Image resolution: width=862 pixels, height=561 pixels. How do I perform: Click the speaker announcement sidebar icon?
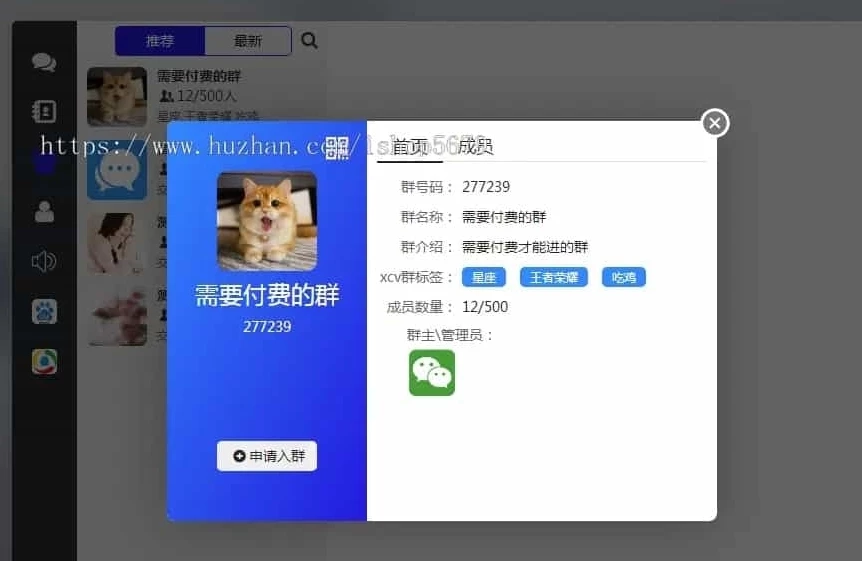pos(44,262)
